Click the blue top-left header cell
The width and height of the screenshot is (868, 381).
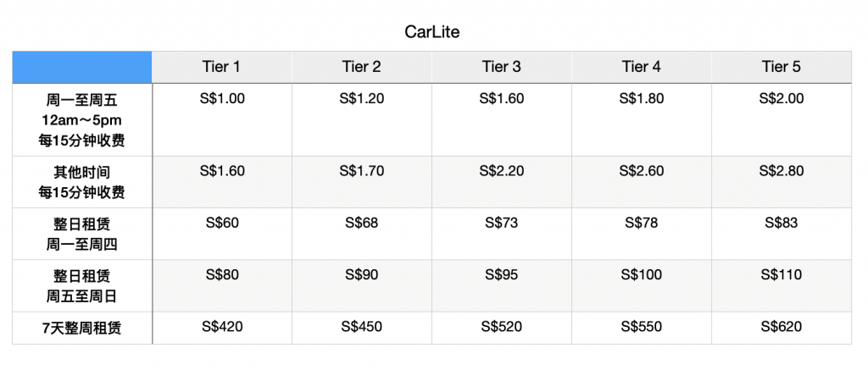[82, 67]
